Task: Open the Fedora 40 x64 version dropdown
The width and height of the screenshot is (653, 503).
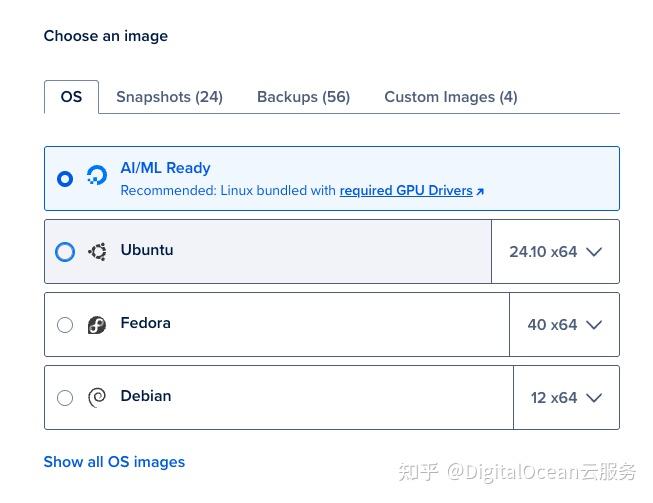Action: pyautogui.click(x=564, y=325)
